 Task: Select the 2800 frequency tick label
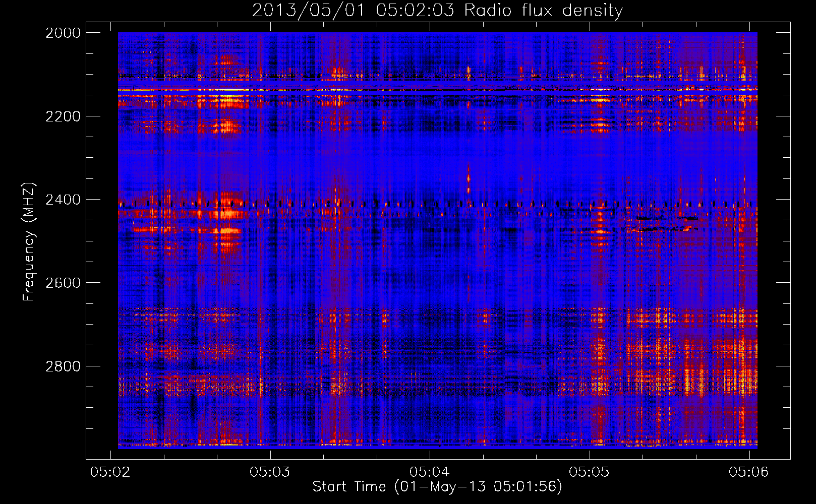pyautogui.click(x=63, y=366)
